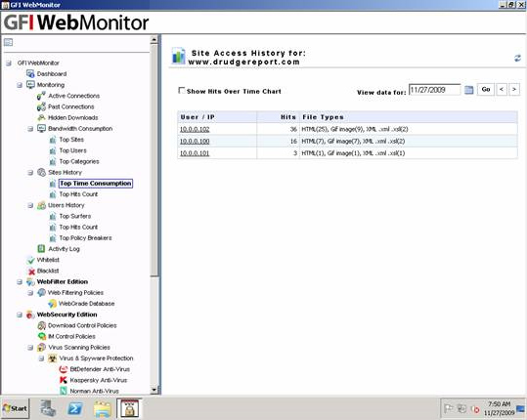Click the Whitelist green check icon
Viewport: 527px width, 420px height.
tap(31, 260)
